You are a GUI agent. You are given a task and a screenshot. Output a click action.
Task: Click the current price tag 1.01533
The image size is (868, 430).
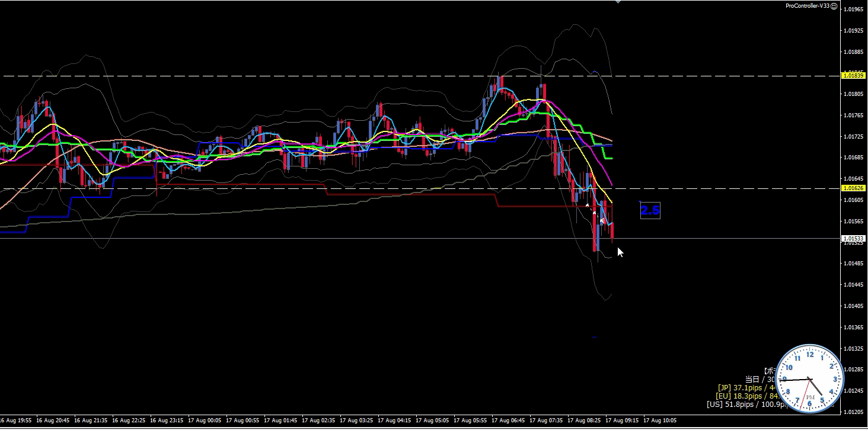pyautogui.click(x=854, y=238)
